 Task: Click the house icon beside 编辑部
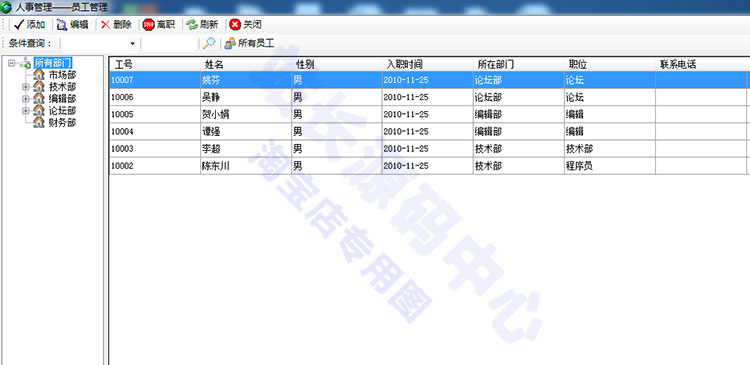click(x=39, y=99)
